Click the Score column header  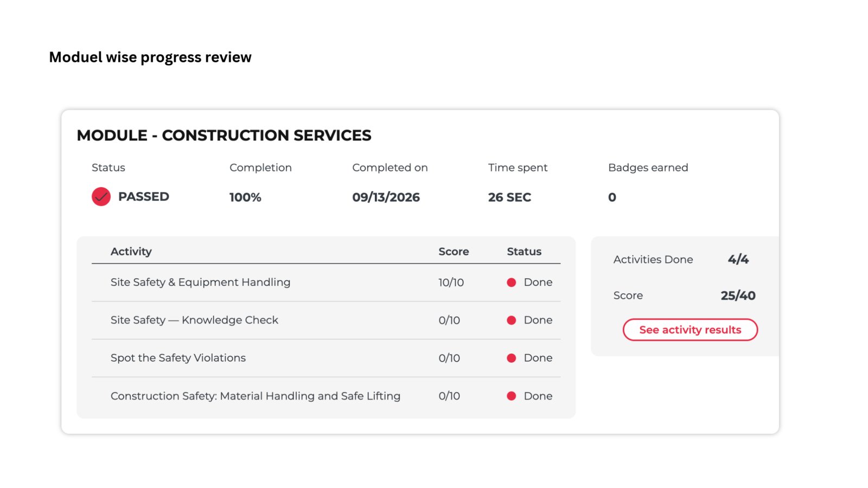click(454, 252)
